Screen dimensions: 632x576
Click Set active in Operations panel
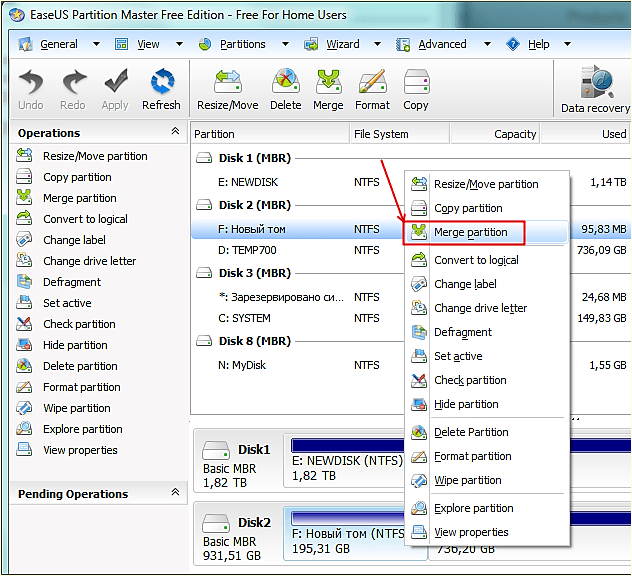tap(54, 303)
